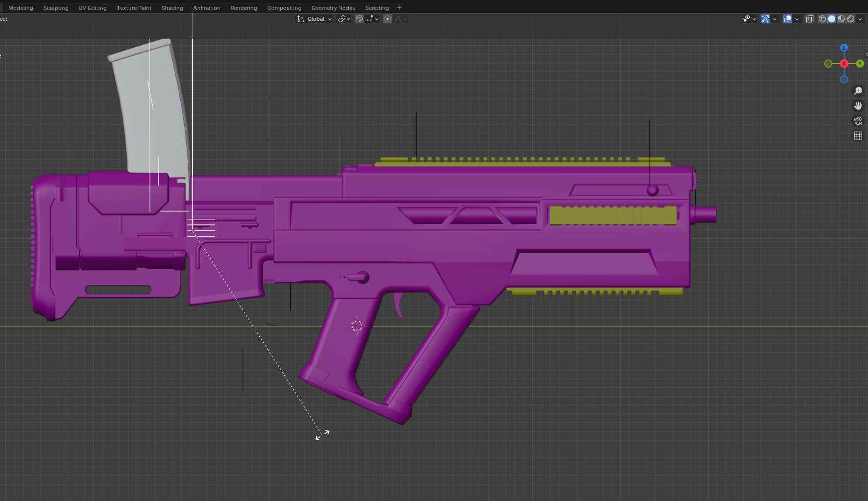This screenshot has width=868, height=501.
Task: Toggle the camera view icon
Action: [858, 121]
